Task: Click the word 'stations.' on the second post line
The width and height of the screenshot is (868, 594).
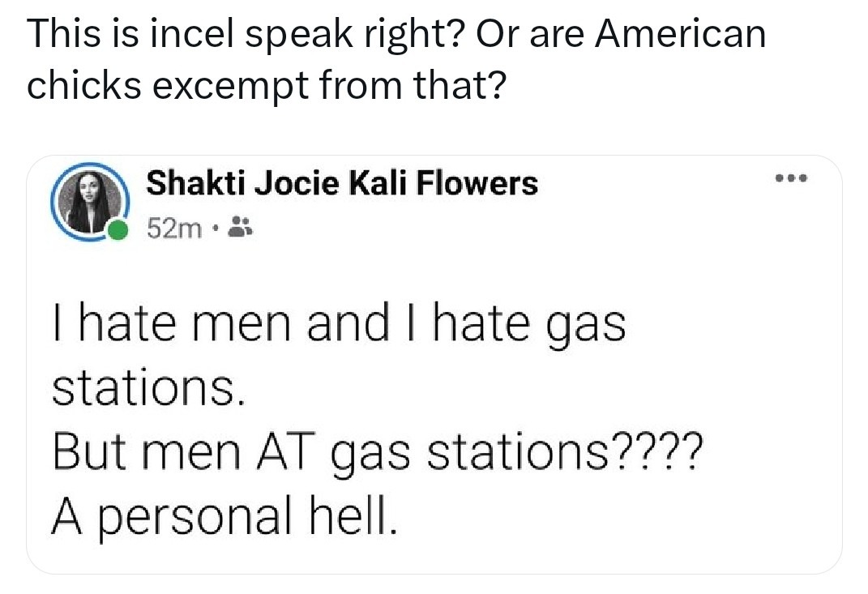Action: [148, 387]
